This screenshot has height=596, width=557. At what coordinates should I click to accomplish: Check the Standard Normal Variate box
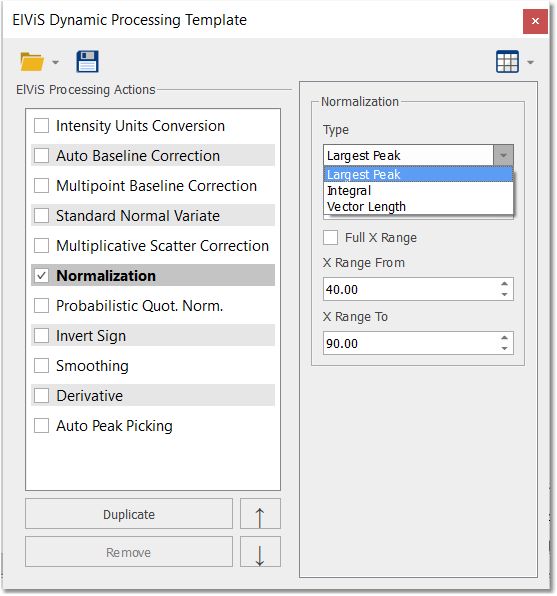41,216
